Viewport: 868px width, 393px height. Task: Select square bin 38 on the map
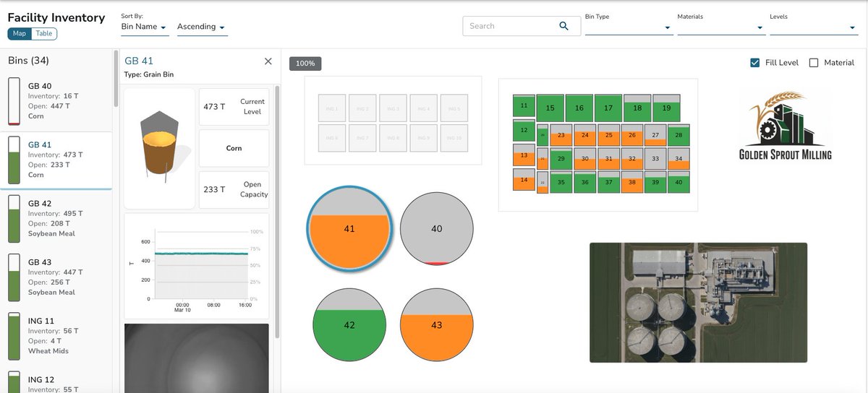pos(631,182)
